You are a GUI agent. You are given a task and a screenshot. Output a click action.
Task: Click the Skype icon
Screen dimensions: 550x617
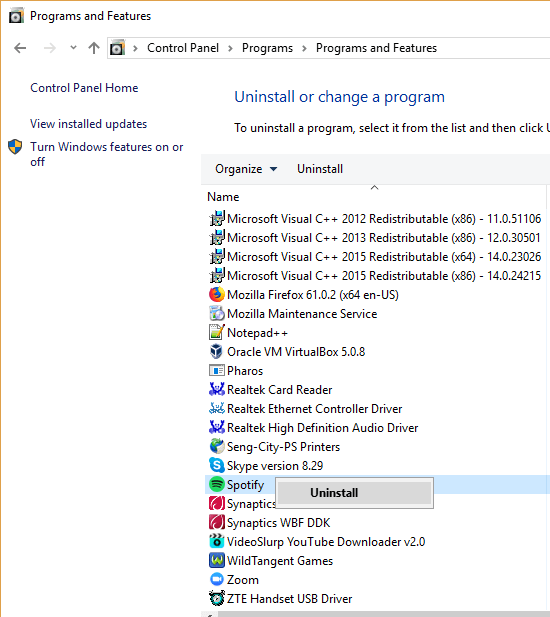coord(217,465)
